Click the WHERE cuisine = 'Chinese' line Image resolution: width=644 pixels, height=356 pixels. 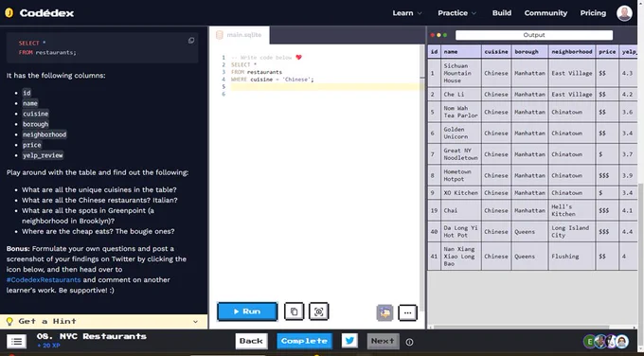click(273, 80)
